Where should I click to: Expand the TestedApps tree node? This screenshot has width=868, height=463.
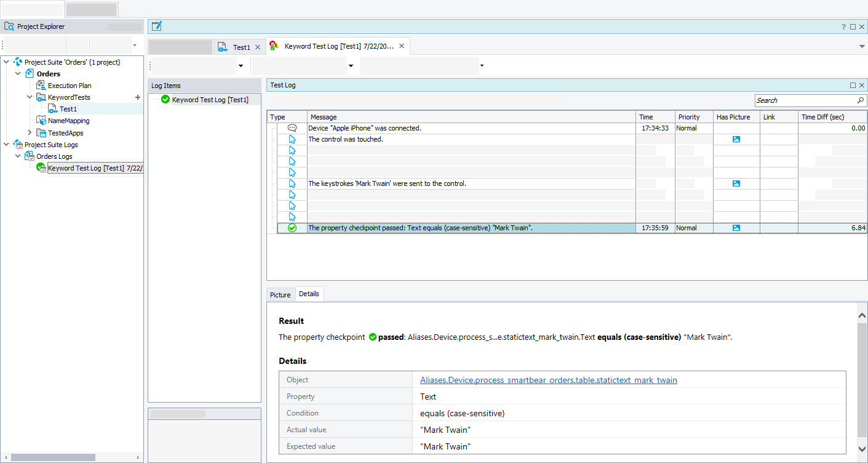pyautogui.click(x=30, y=132)
